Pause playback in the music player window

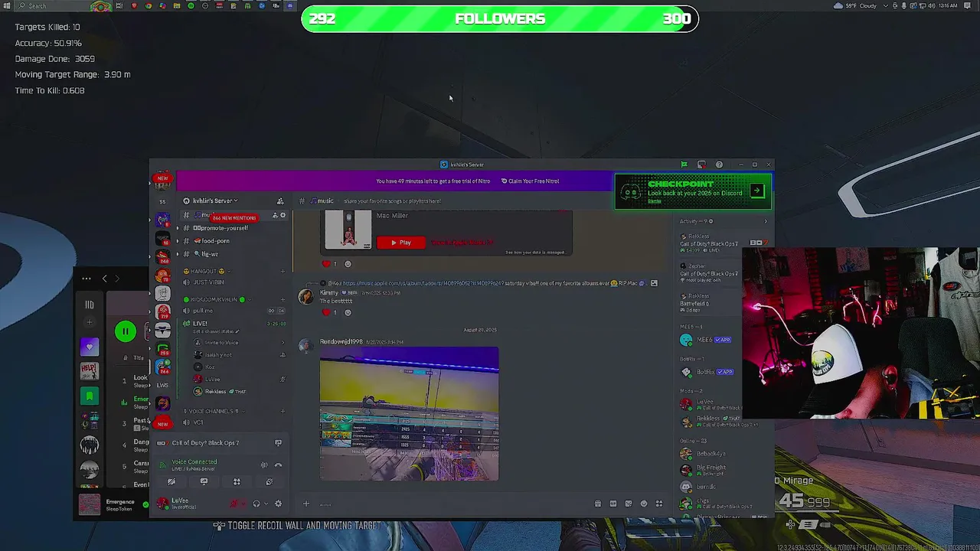click(x=126, y=331)
